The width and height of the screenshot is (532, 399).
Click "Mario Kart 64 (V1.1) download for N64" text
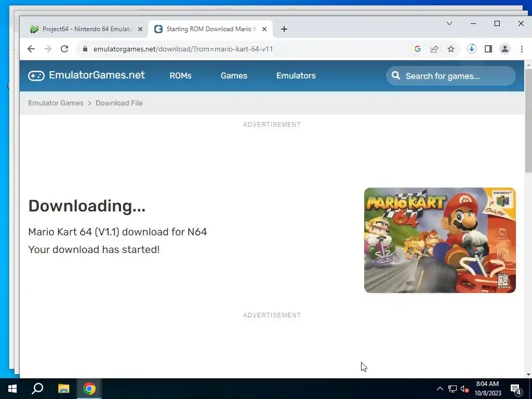coord(117,232)
